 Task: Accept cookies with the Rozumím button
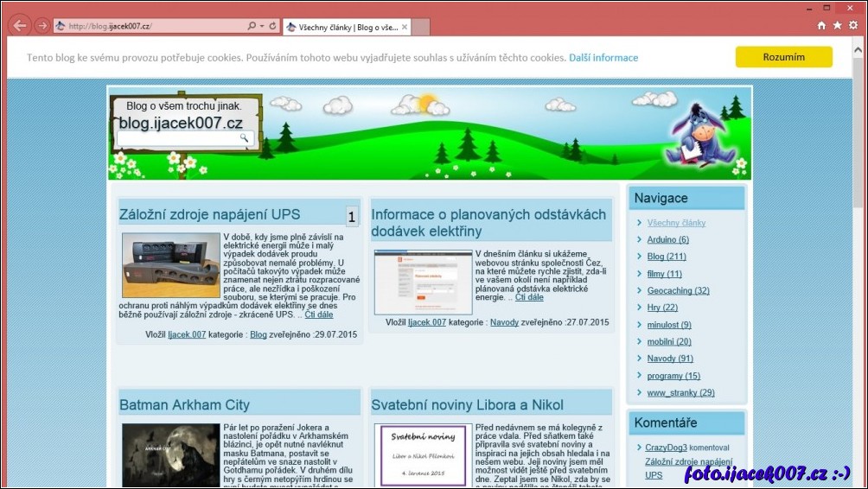coord(783,57)
